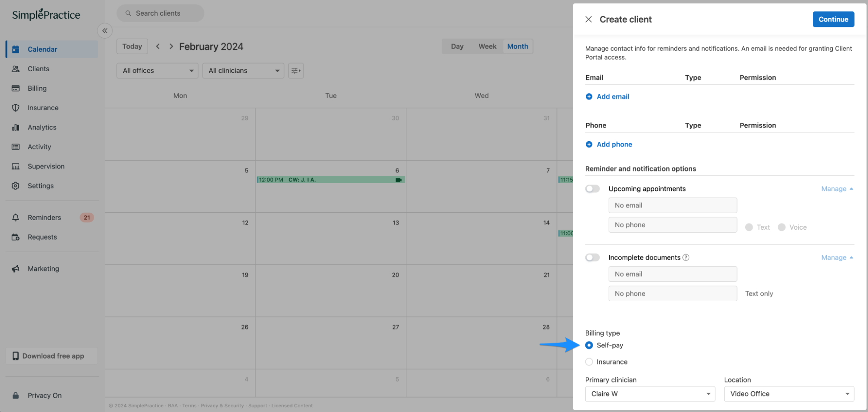Open Location Video Office dropdown
Screen dimensions: 868x412
(x=789, y=394)
